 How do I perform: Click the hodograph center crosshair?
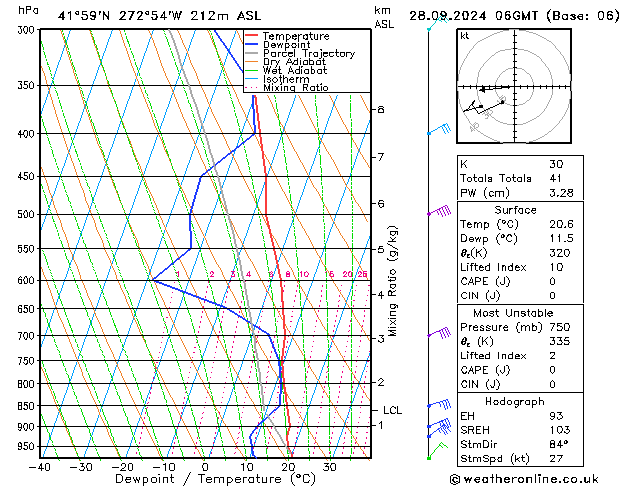tap(515, 86)
